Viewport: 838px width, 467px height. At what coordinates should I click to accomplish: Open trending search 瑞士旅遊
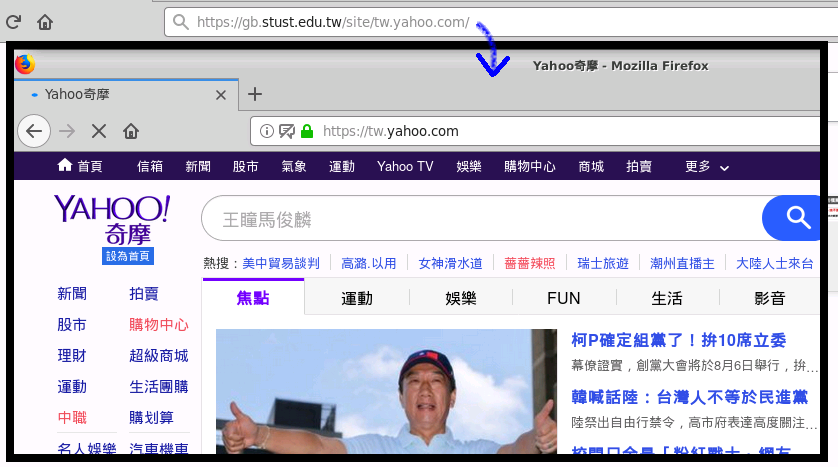coord(603,263)
